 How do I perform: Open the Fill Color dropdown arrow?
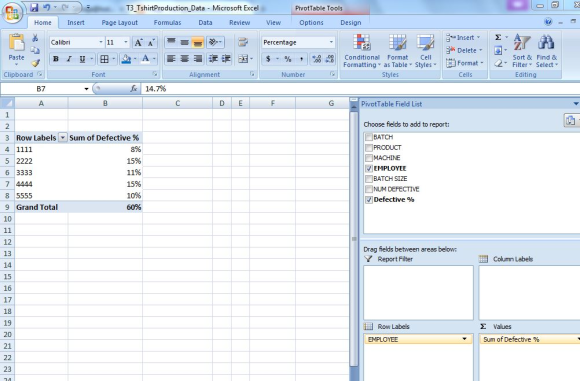(135, 59)
